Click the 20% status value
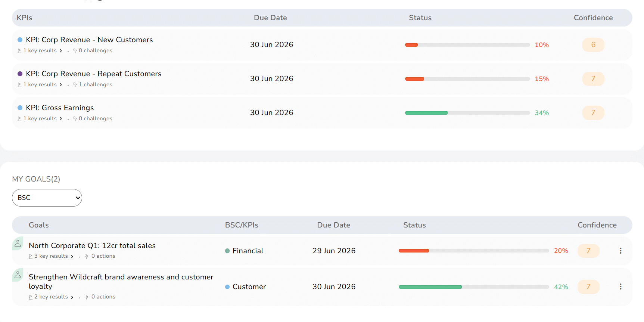Viewport: 644px width, 322px height. (x=561, y=251)
